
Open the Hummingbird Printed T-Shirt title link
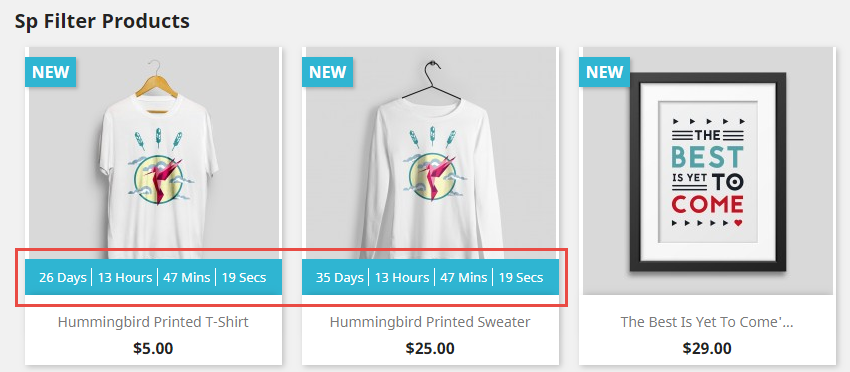pos(153,322)
